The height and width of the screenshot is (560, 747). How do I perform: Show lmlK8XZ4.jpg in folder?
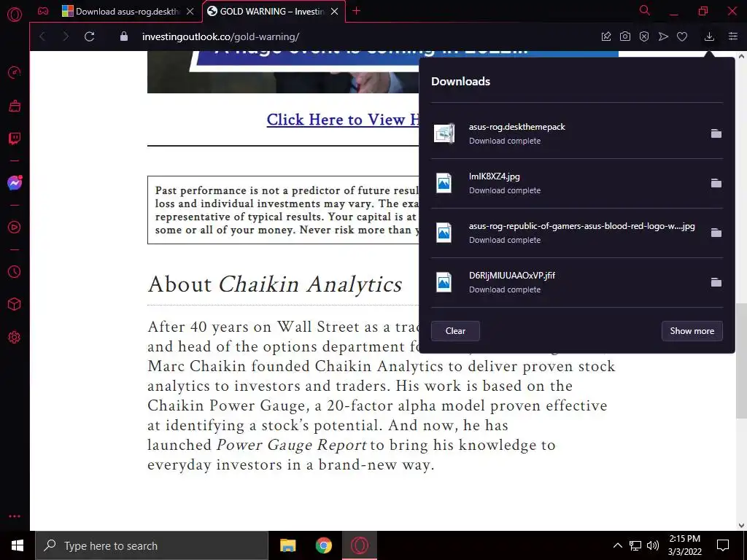click(x=716, y=183)
